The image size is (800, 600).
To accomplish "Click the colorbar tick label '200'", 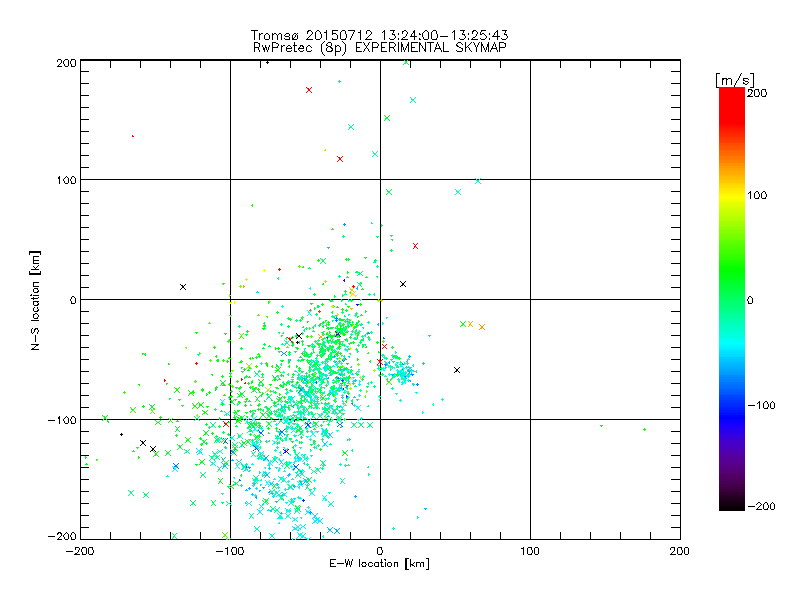I will tap(757, 93).
